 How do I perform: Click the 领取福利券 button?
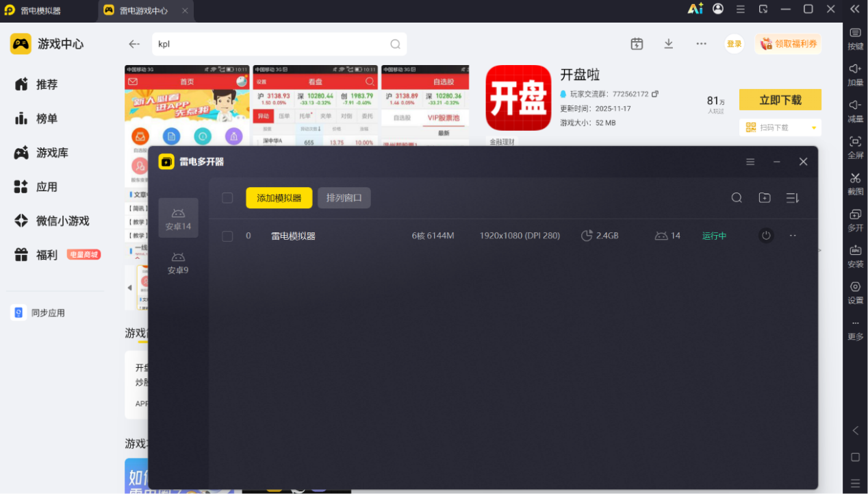coord(789,44)
